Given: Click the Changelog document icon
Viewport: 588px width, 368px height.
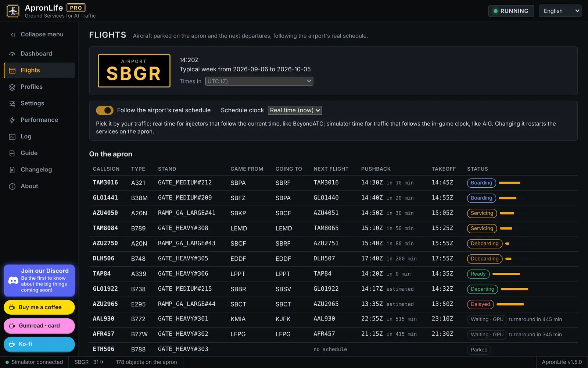Looking at the screenshot, I should click(x=12, y=170).
